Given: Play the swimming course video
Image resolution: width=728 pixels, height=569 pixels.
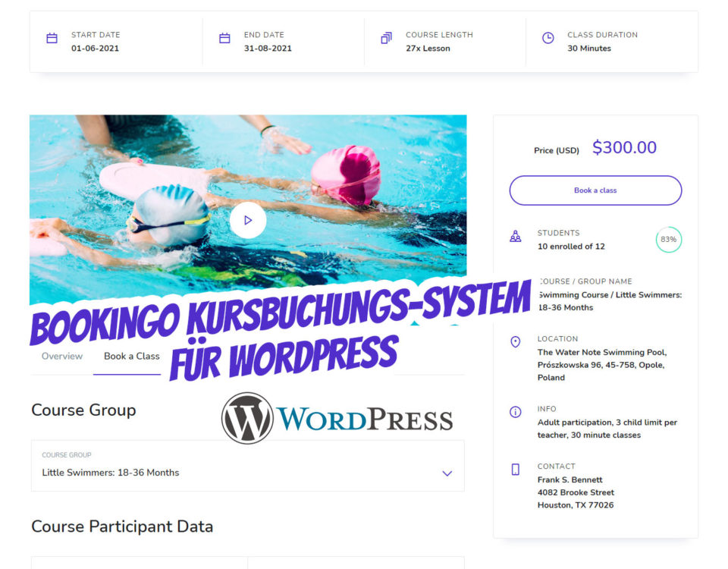Looking at the screenshot, I should click(248, 220).
